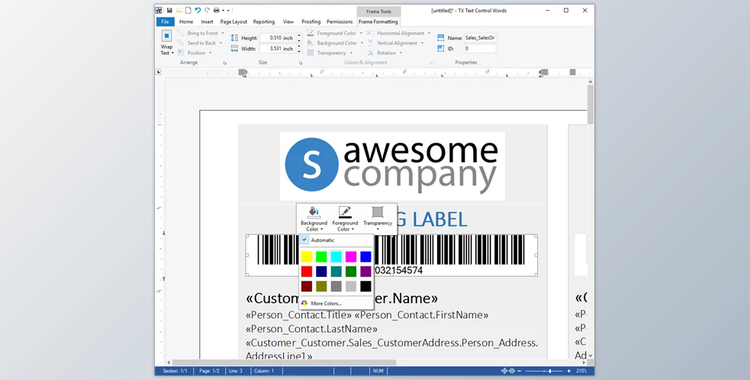Click the Name field Sales_SalesOr

[480, 37]
